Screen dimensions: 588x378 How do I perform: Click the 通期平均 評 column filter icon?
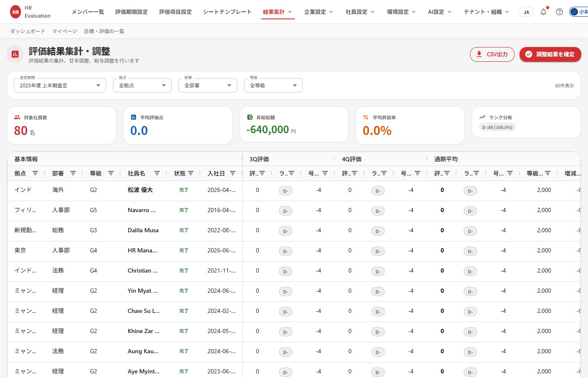[x=447, y=173]
